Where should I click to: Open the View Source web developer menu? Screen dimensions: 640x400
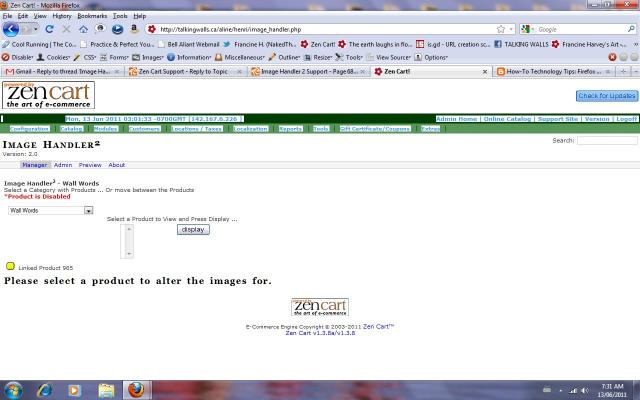coord(388,58)
